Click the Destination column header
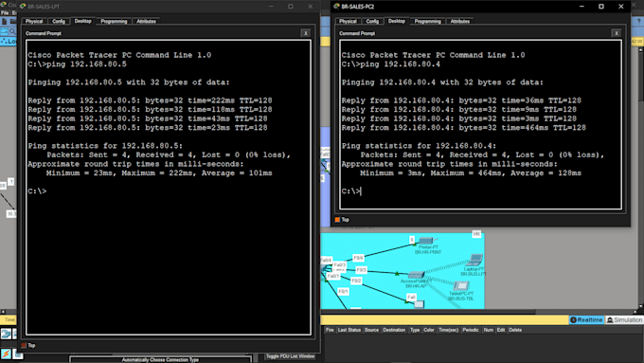Screen dimensions: 644x363 [x=394, y=330]
